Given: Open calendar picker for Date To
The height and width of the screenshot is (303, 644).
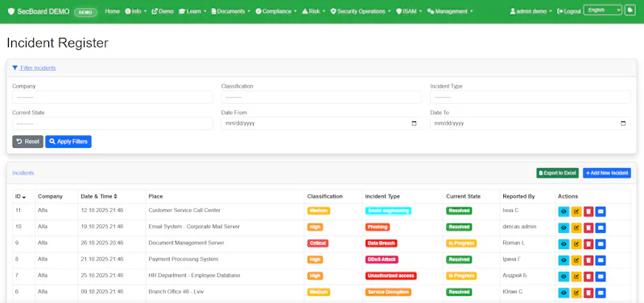Looking at the screenshot, I should pos(623,124).
